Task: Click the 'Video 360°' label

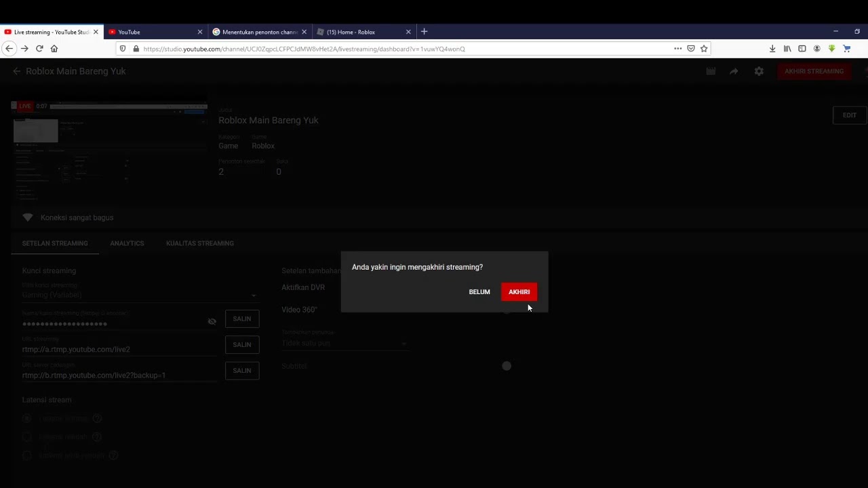Action: point(299,310)
